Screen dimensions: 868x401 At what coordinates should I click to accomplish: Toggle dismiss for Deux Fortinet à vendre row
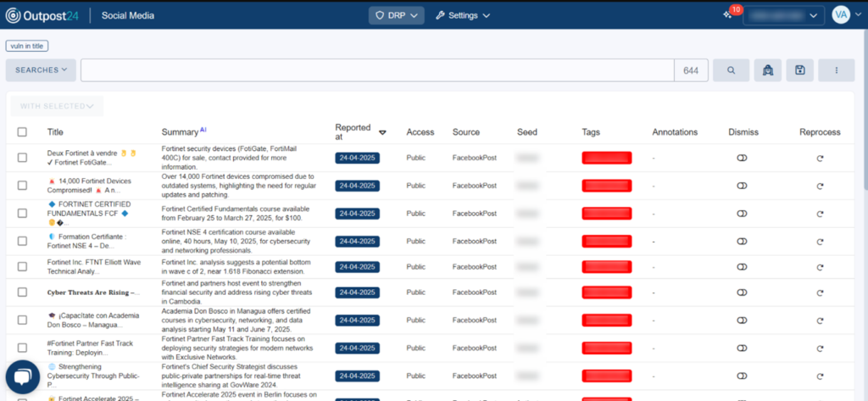(742, 159)
